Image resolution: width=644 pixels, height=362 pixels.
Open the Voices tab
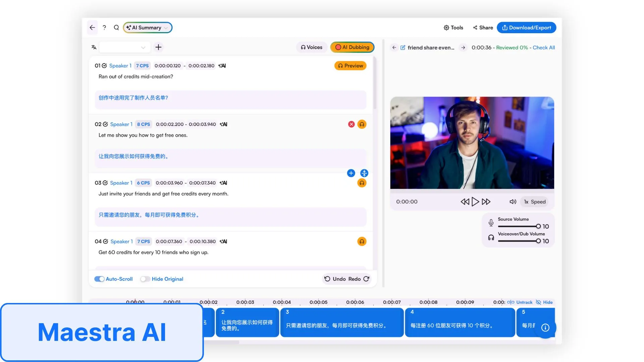pos(311,47)
